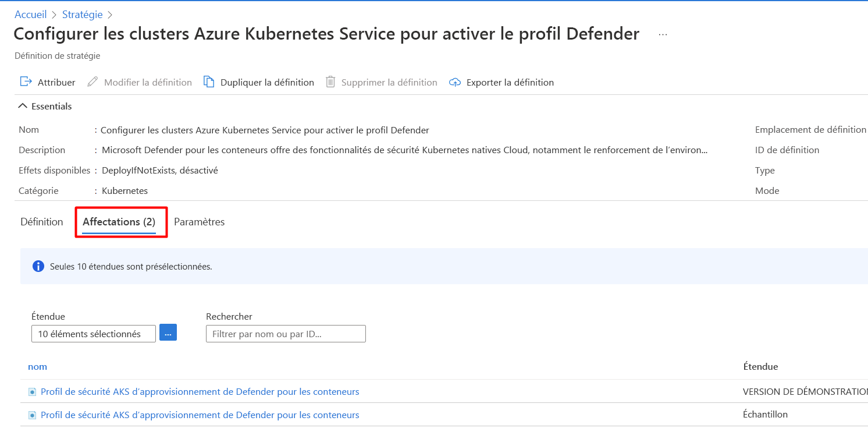This screenshot has width=868, height=435.
Task: Click the Dupliquer la définition button label
Action: (267, 82)
